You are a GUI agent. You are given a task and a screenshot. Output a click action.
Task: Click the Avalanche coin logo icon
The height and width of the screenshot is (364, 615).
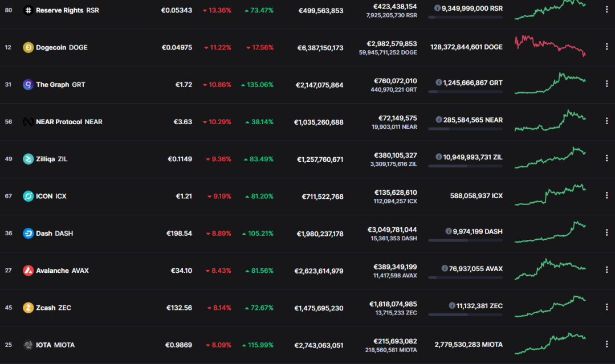pos(28,271)
